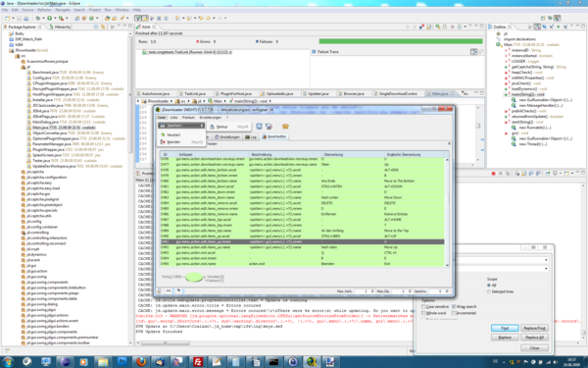Screen dimensions: 588x368
Task: Click Eclipse icon in Windows taskbar
Action: point(66,361)
